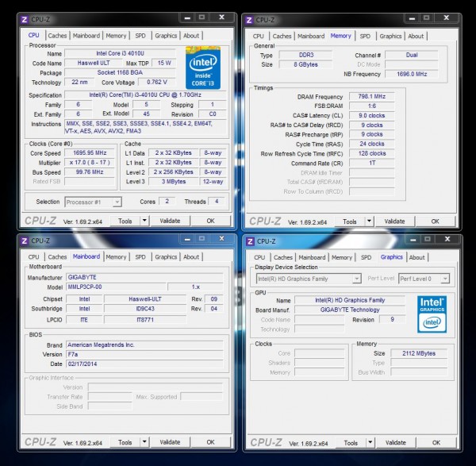Click Tools button in Memory tab window
This screenshot has width=476, height=466.
tap(350, 221)
